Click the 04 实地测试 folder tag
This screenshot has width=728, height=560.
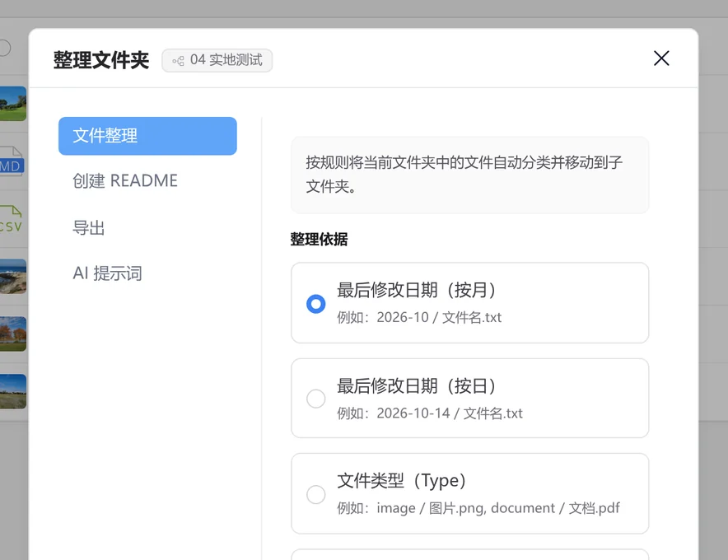point(217,60)
